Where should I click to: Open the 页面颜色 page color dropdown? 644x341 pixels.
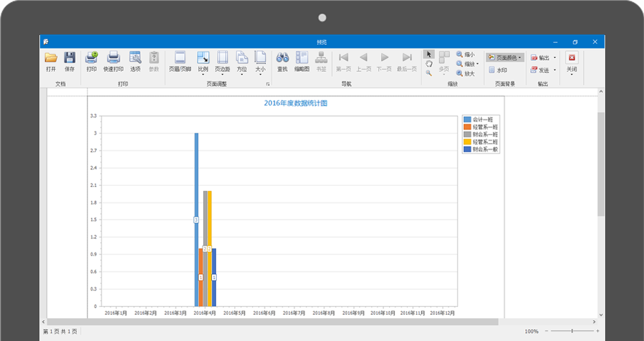(x=505, y=58)
